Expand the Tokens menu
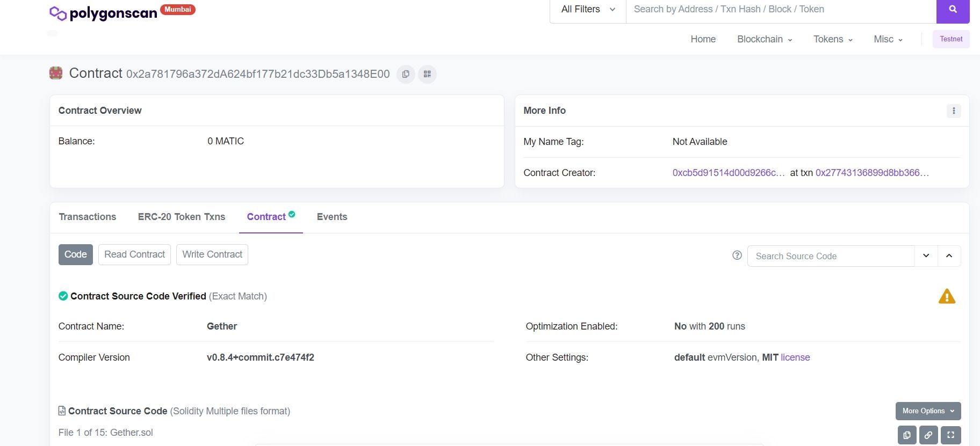Screen dimensions: 980x446 [x=833, y=39]
